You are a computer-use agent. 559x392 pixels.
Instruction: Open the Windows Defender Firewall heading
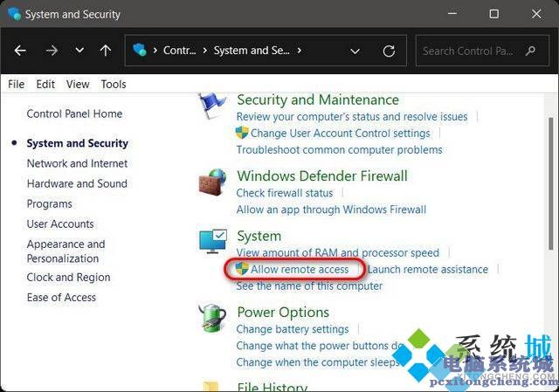point(322,176)
